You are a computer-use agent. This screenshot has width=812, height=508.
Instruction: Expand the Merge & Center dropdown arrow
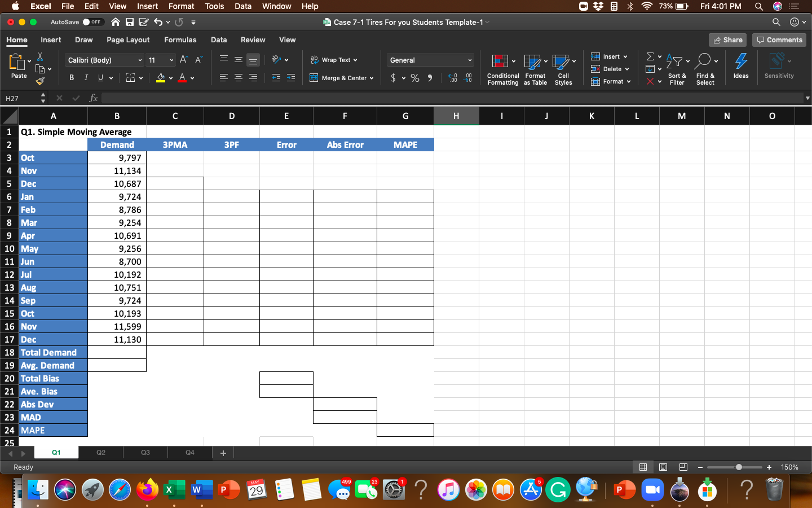tap(372, 78)
